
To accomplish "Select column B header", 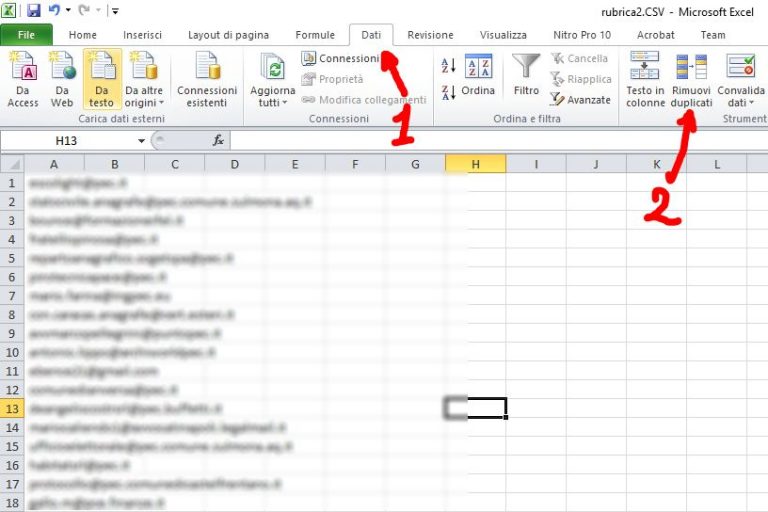I will (x=115, y=164).
